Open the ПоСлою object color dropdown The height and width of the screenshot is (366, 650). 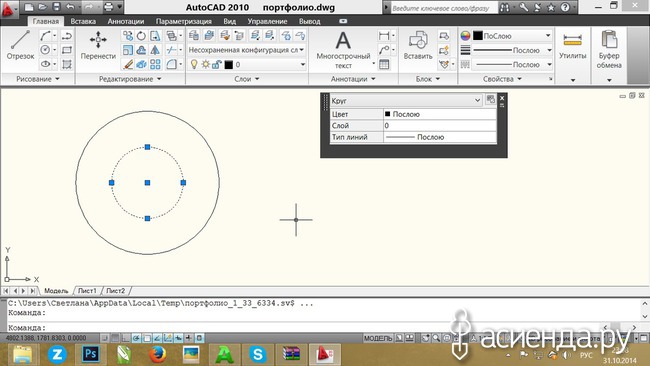512,36
